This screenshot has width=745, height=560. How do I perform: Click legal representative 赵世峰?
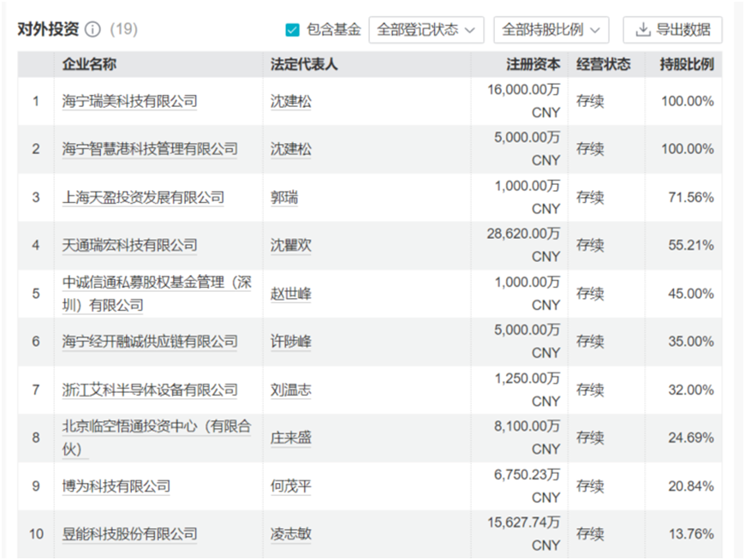tap(291, 294)
